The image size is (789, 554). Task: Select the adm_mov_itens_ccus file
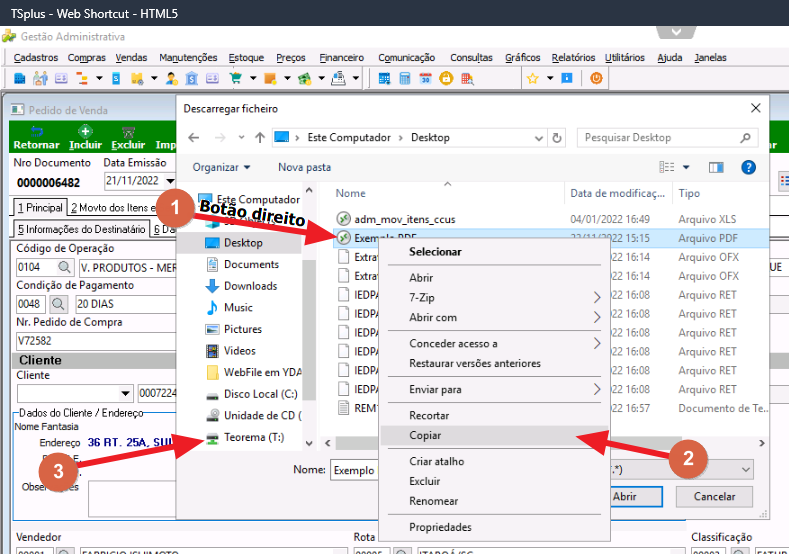tap(405, 219)
